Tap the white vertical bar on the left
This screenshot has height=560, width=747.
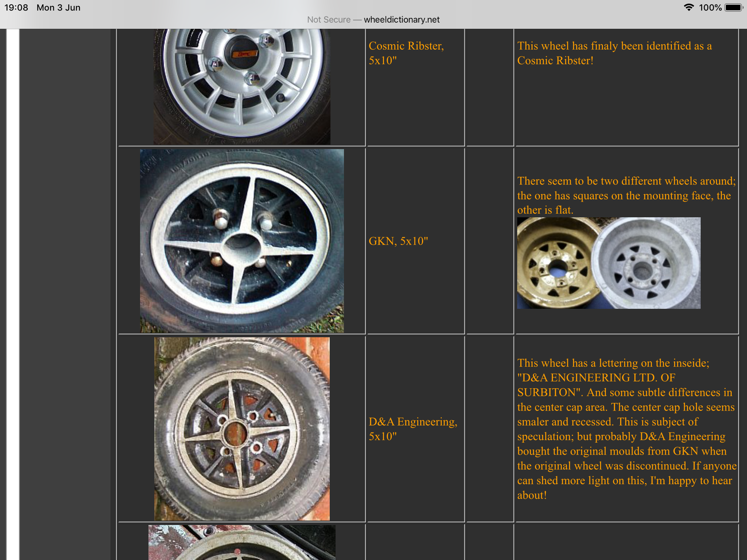(13, 294)
